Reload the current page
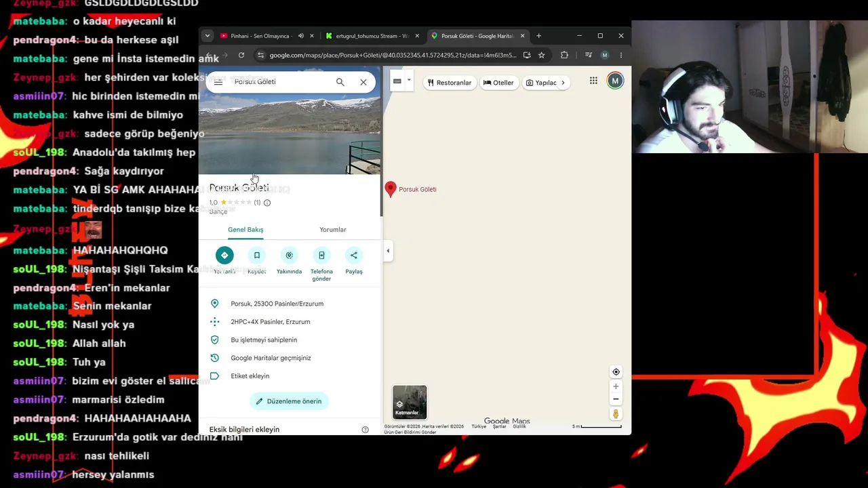 coord(241,56)
